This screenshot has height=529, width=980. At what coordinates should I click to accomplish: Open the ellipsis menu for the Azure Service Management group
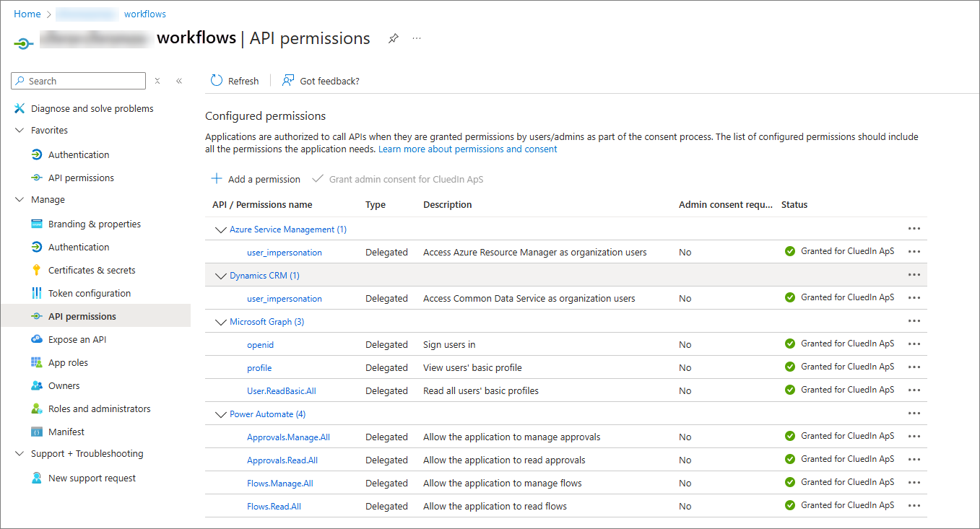[x=914, y=229]
